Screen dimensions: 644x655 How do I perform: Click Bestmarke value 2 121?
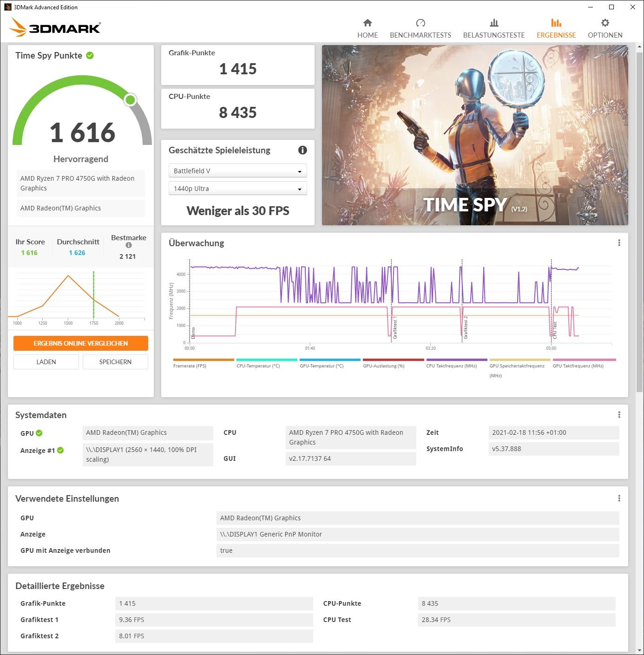tap(128, 256)
